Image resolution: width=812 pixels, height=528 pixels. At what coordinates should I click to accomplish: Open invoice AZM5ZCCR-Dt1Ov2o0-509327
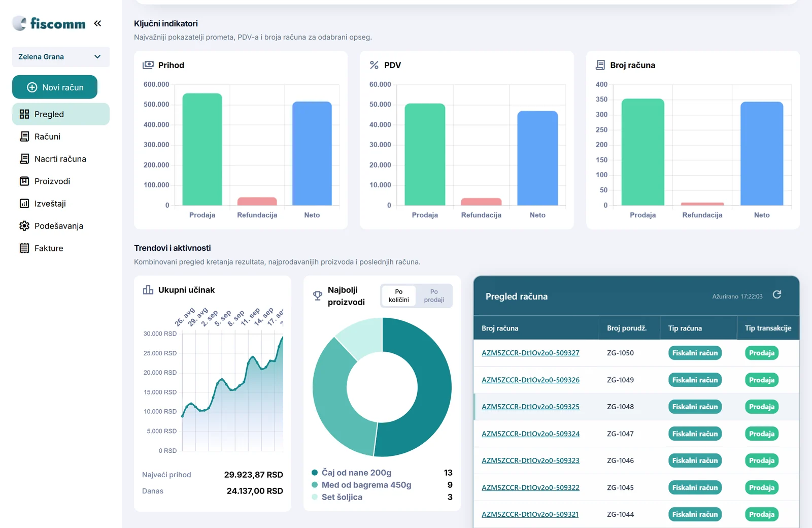click(530, 353)
